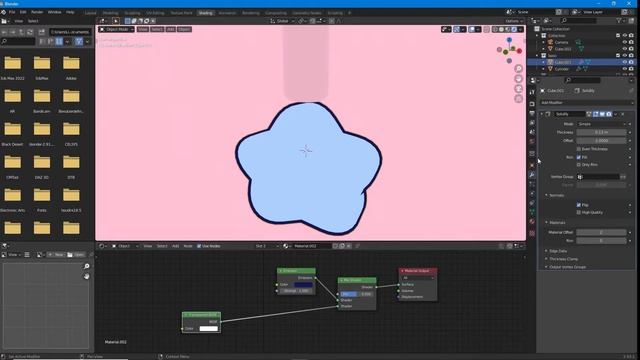
Task: Click the Vertex Group field
Action: [x=598, y=177]
